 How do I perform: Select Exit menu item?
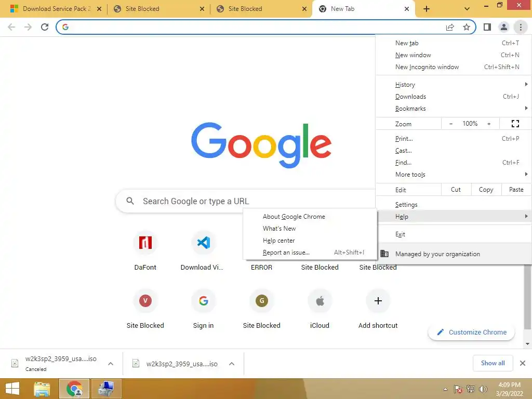click(x=454, y=234)
